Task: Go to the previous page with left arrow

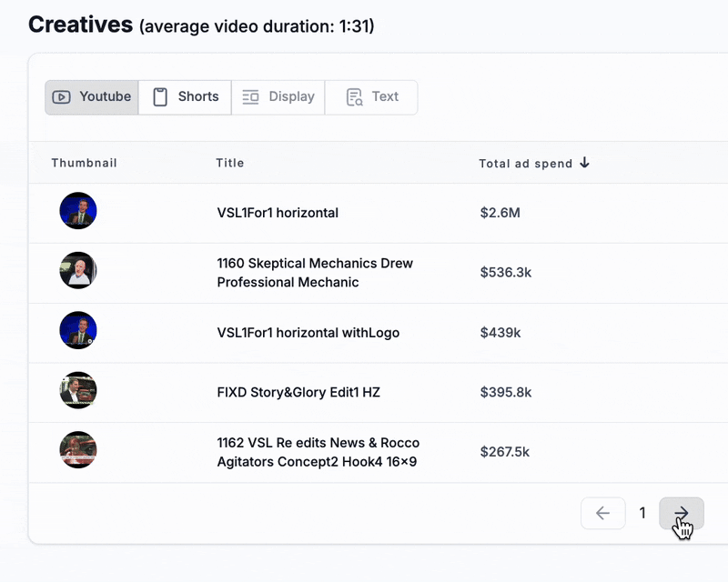Action: pyautogui.click(x=602, y=513)
